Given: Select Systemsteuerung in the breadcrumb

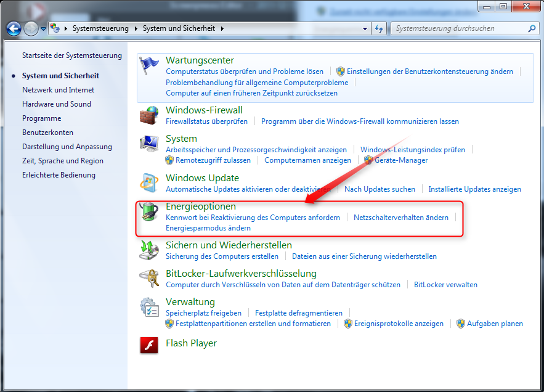Looking at the screenshot, I should pyautogui.click(x=100, y=28).
